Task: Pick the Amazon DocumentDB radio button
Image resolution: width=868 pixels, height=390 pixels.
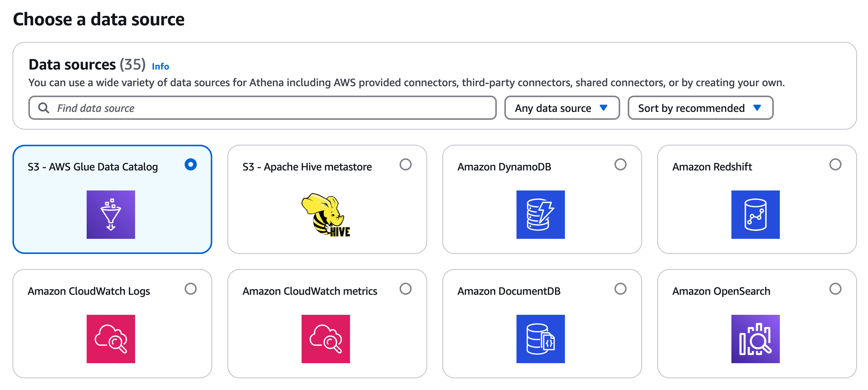Action: (621, 289)
